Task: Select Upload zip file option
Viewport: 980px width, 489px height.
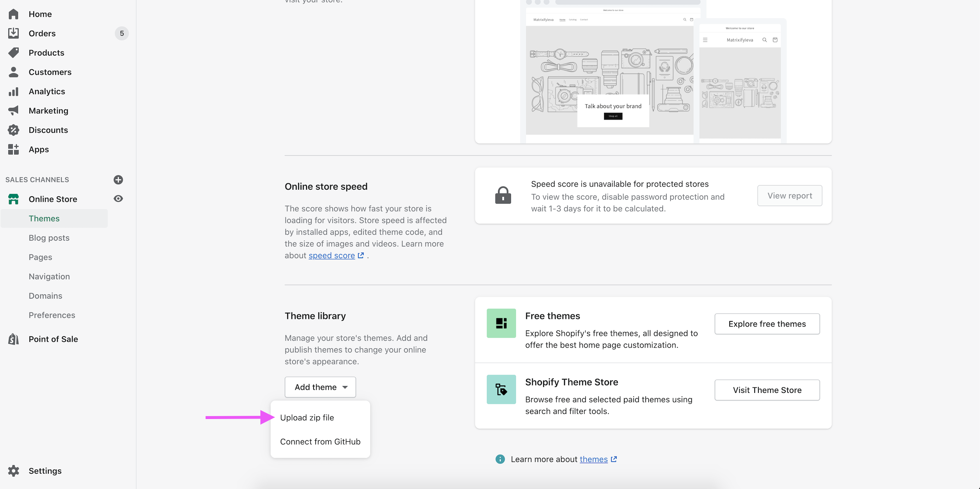Action: (307, 417)
